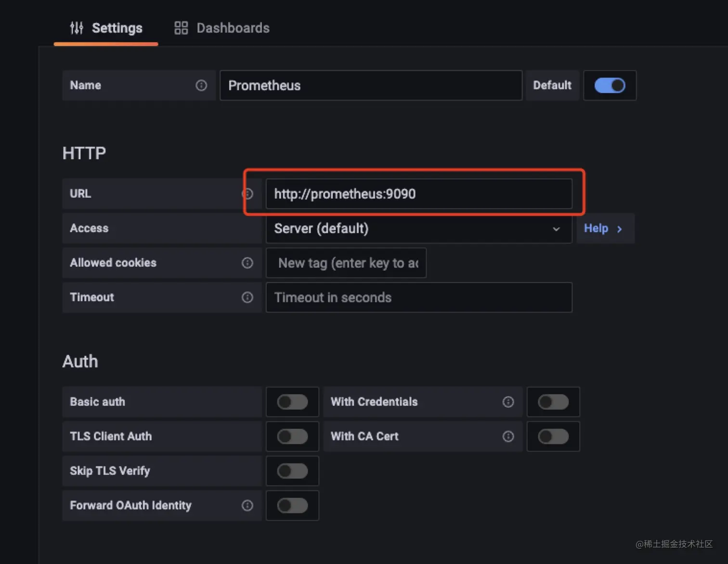Click the Timeout in seconds field

coord(418,297)
